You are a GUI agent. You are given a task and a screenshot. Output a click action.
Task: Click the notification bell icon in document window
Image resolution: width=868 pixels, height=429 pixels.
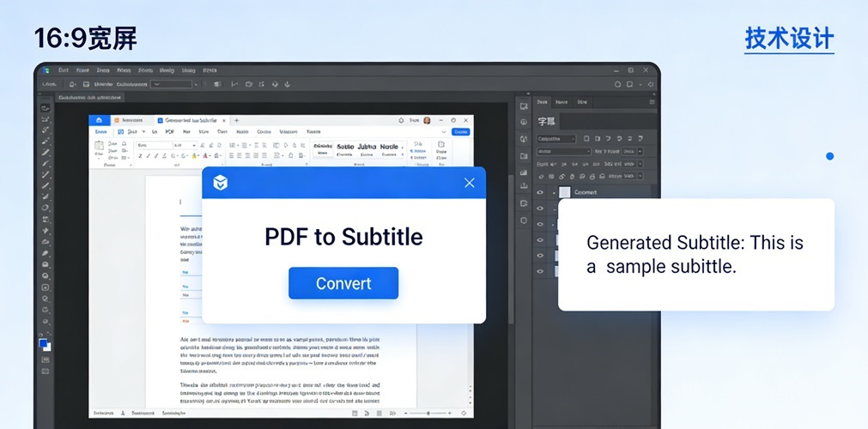click(x=401, y=121)
